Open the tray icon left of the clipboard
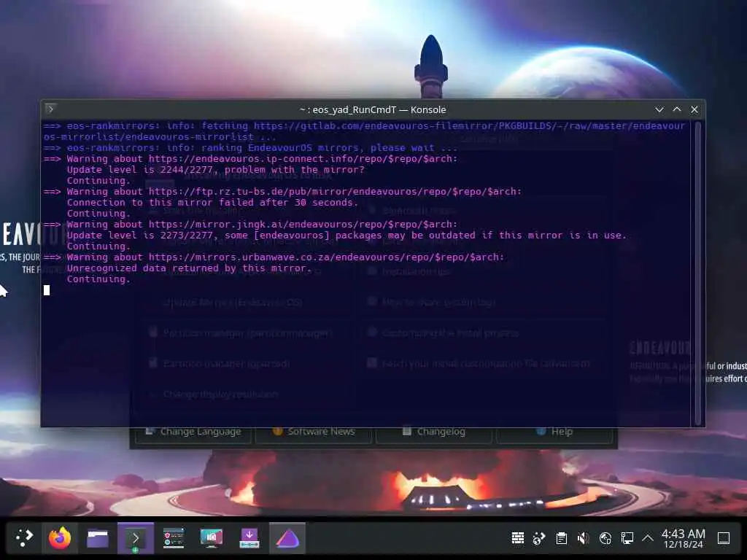Screen dimensions: 747x560 tap(539, 538)
